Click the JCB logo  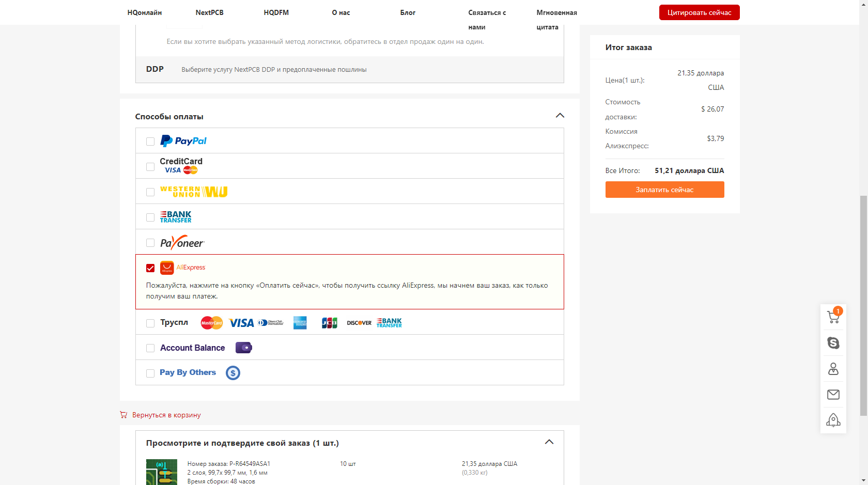tap(329, 323)
